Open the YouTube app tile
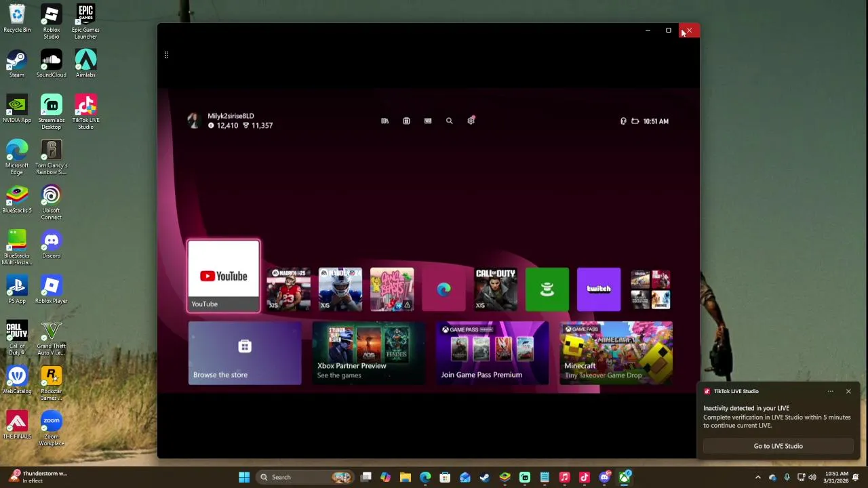This screenshot has height=488, width=868. pos(224,276)
